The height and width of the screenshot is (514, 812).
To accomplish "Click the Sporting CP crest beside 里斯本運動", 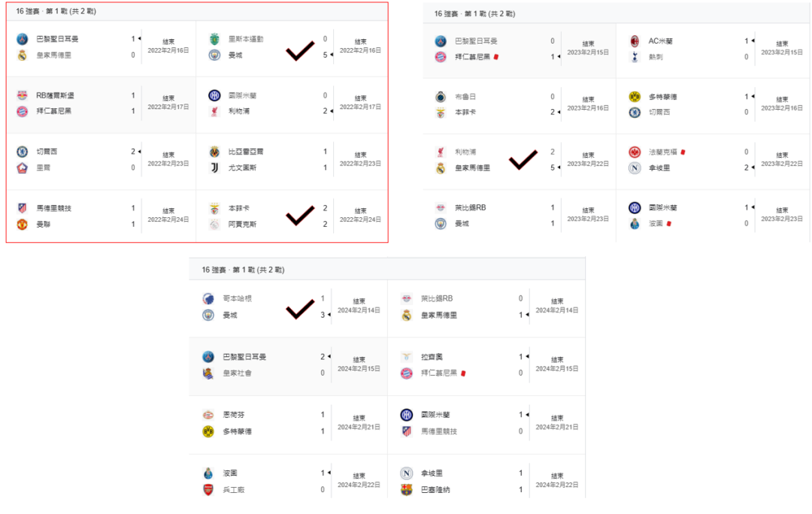I will coord(215,39).
